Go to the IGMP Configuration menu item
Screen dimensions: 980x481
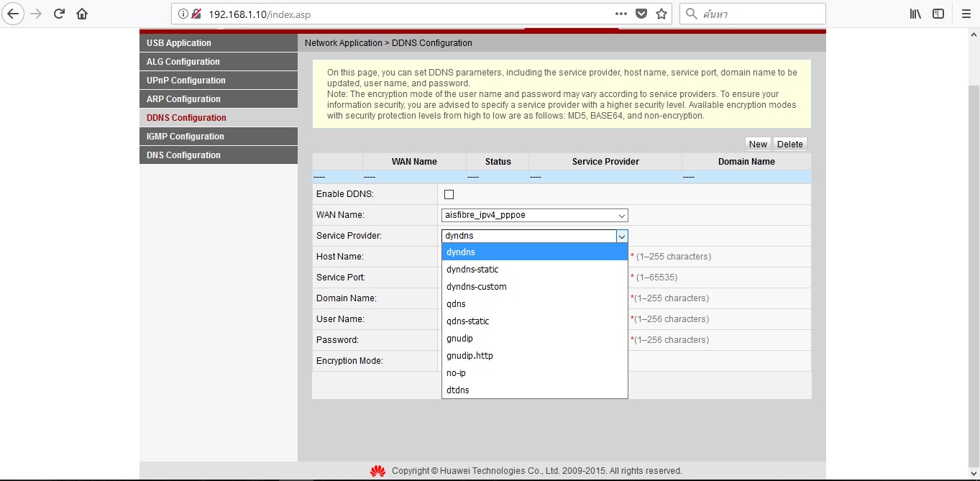coord(186,137)
